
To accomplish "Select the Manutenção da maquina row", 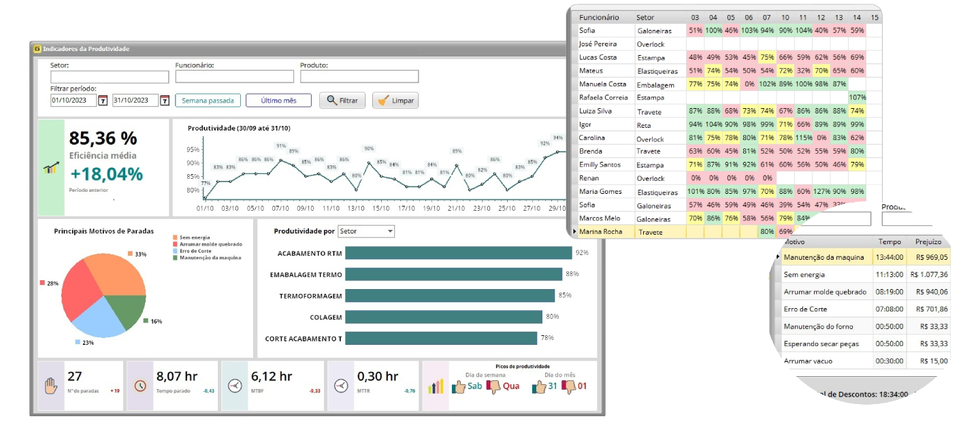I will (824, 257).
